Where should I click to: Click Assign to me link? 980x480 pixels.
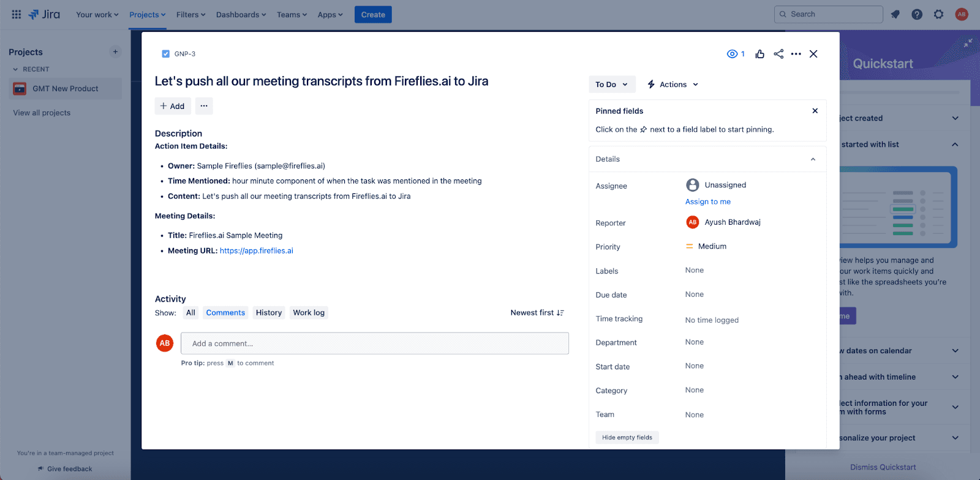pyautogui.click(x=708, y=201)
